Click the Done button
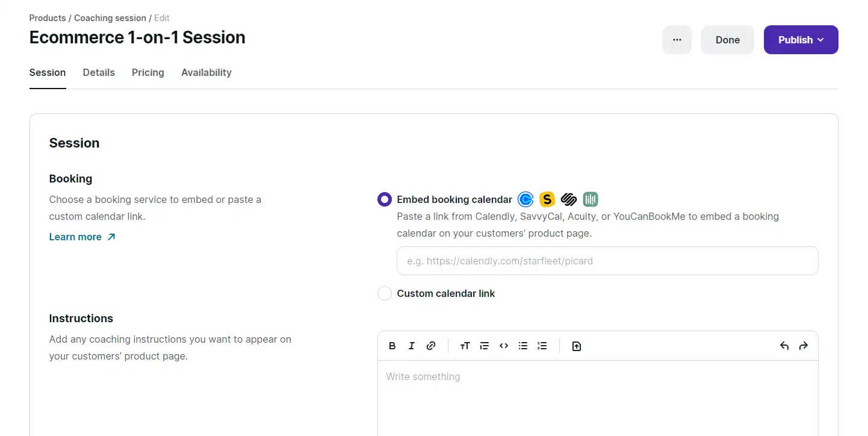Image resolution: width=868 pixels, height=436 pixels. (728, 40)
